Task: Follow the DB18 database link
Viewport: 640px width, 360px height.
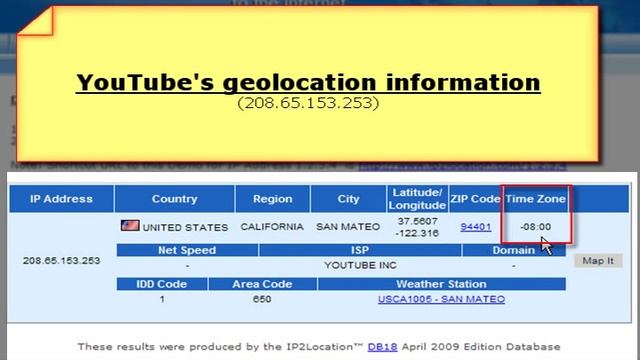Action: (x=382, y=347)
